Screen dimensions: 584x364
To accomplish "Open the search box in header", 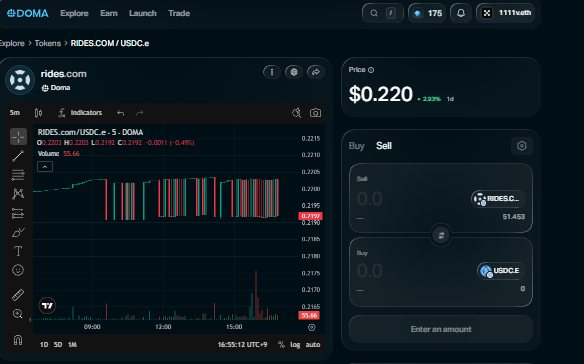I will (383, 13).
